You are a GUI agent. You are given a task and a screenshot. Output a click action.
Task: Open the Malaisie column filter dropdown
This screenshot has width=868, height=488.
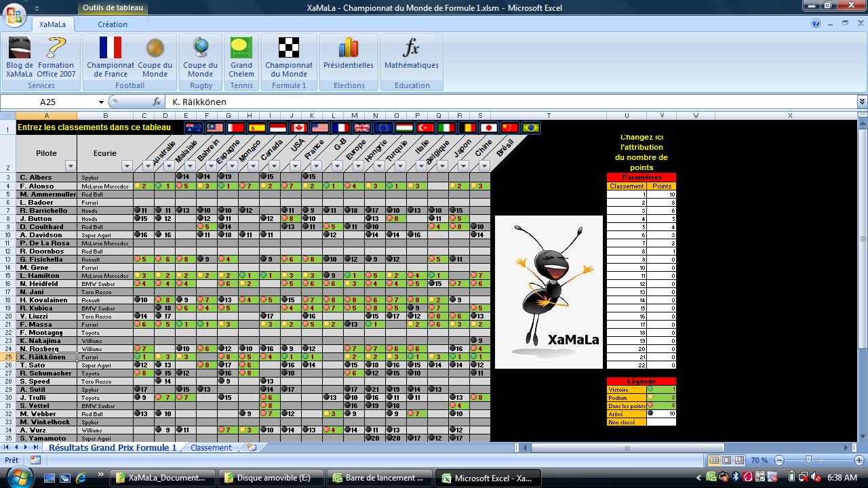[x=169, y=166]
